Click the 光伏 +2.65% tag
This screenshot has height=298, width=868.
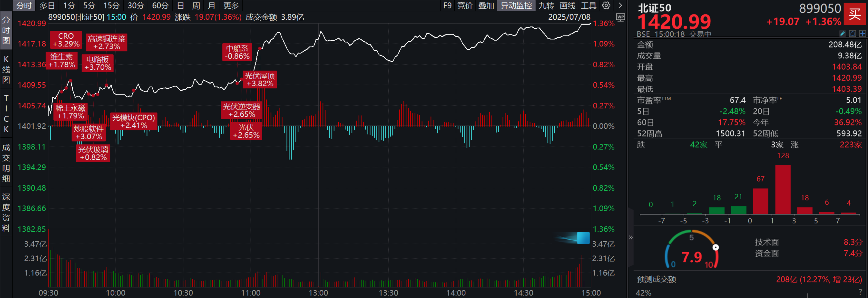point(246,131)
